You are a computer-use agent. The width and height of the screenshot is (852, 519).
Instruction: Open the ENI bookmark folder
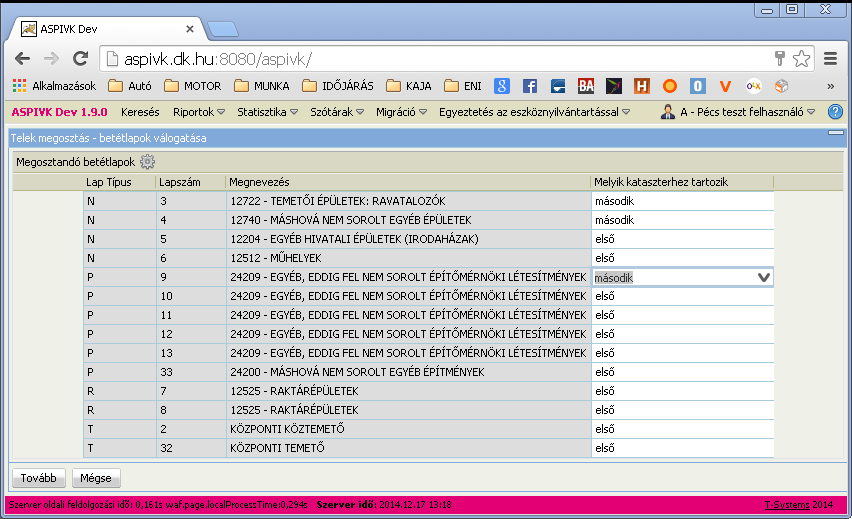[x=463, y=86]
